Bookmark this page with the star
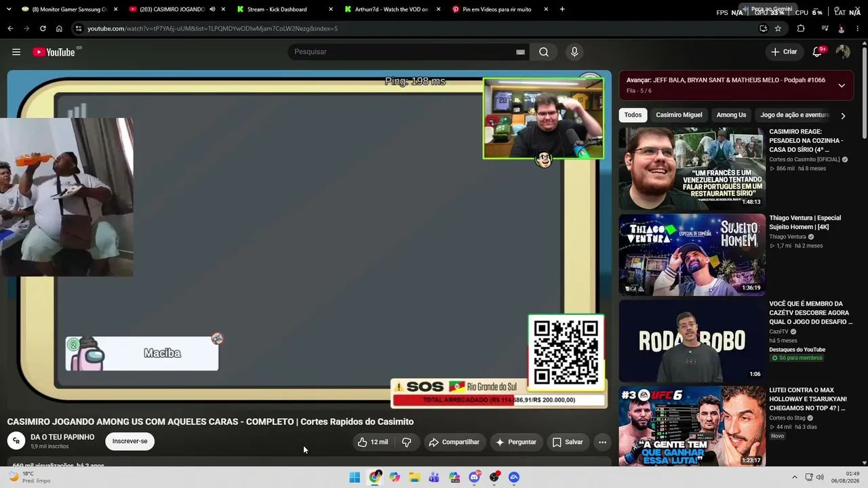 pos(778,28)
